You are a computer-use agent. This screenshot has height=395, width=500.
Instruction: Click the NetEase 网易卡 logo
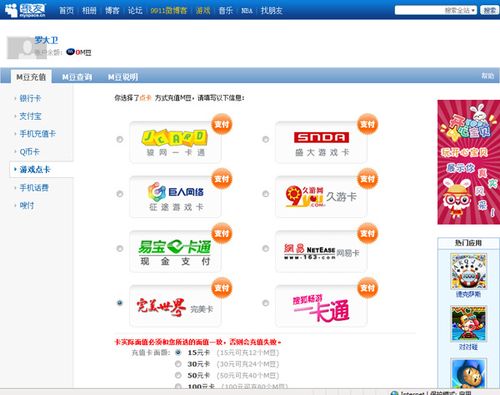(321, 252)
